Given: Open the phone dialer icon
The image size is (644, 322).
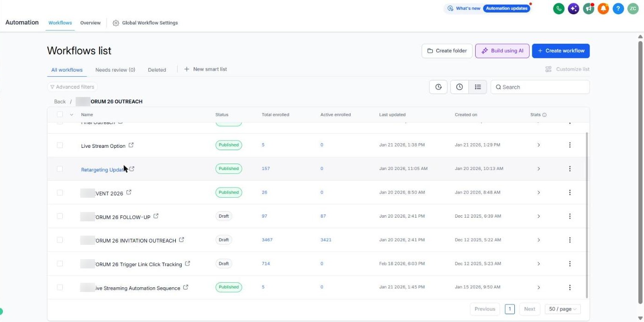Looking at the screenshot, I should pos(559,8).
